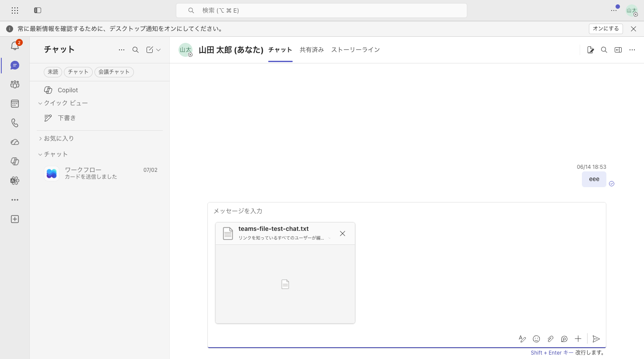644x359 pixels.
Task: Open the ワークフロー chat
Action: click(x=100, y=173)
